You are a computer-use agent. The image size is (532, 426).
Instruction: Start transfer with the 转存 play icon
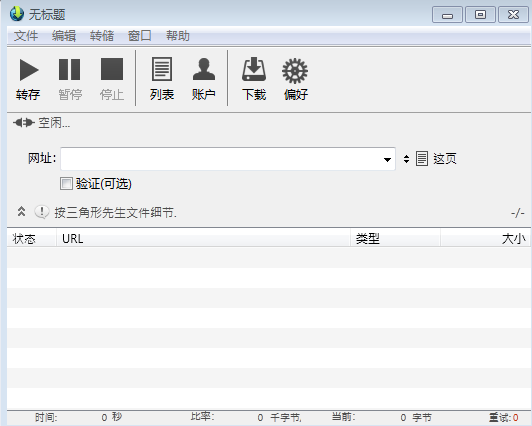click(29, 70)
